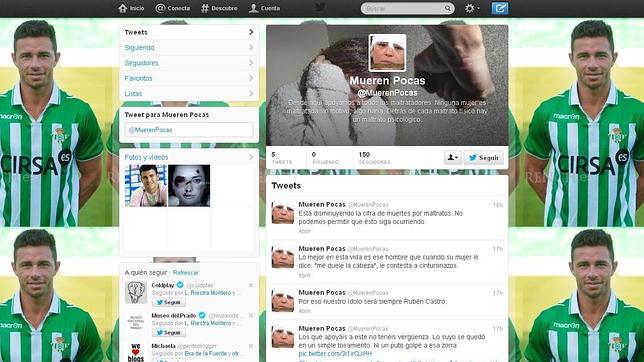Click chevron next to Listas
Viewport: 644px width, 362px height.
[x=251, y=94]
